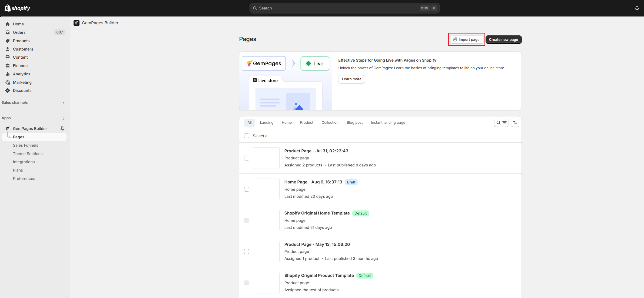
Task: Check the Product Page - May 13 checkbox
Action: point(246,251)
